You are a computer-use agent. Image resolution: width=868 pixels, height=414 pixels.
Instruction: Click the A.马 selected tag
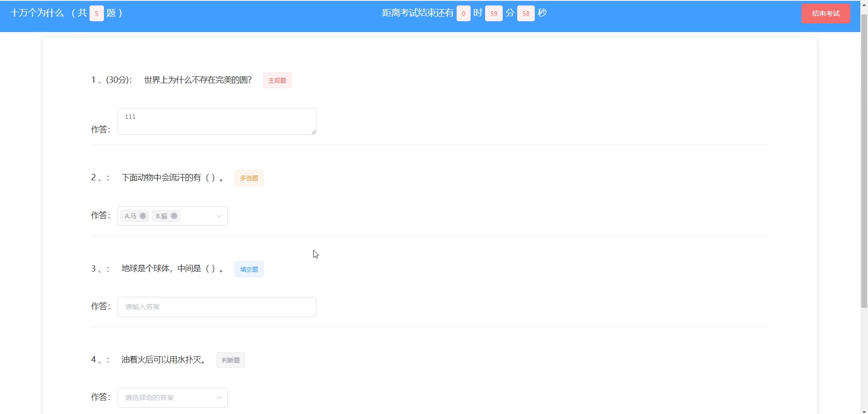coord(135,216)
